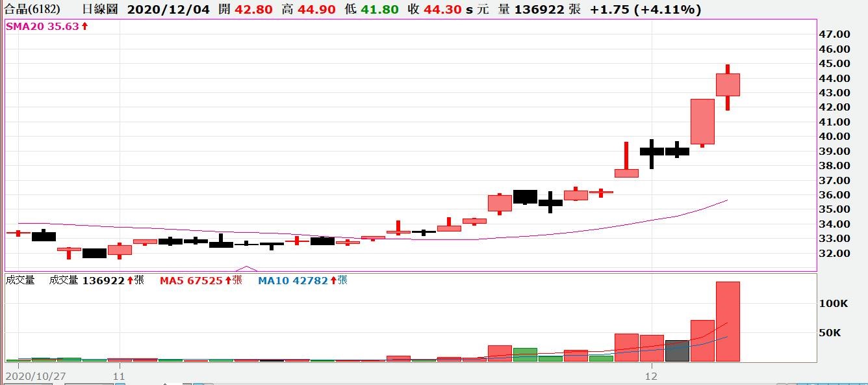This screenshot has width=868, height=385.
Task: Click the up arrow next to MA5 67525
Action: coord(227,280)
